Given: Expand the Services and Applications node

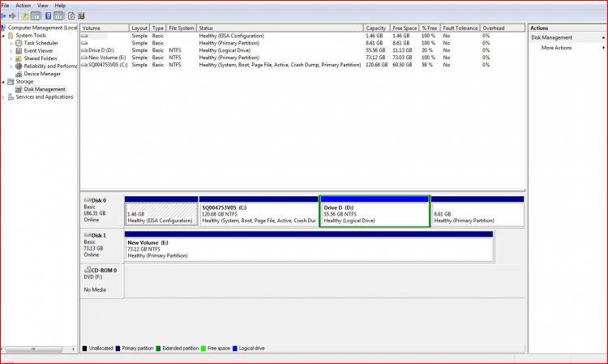Looking at the screenshot, I should pyautogui.click(x=3, y=97).
